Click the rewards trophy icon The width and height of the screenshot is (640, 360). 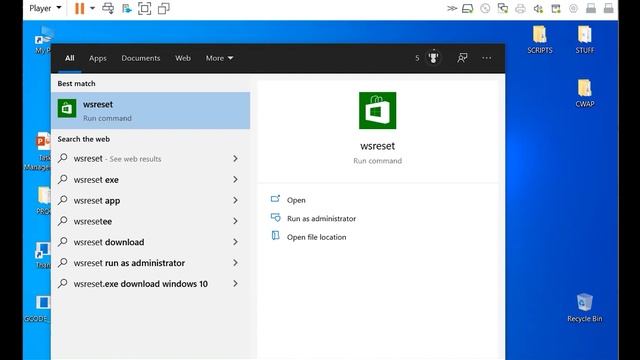[433, 58]
